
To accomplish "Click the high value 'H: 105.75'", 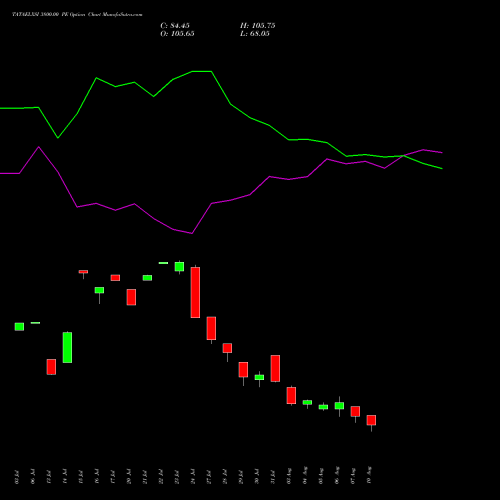I will click(x=258, y=26).
